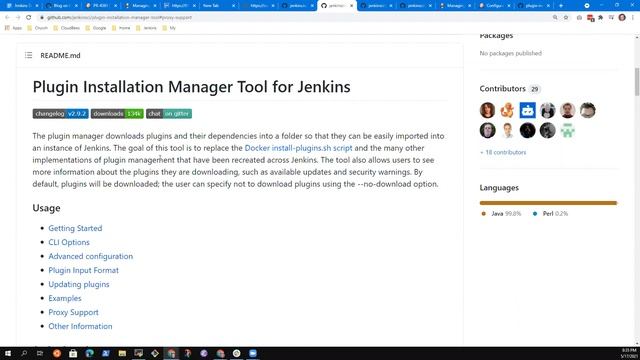Viewport: 640px width, 360px height.
Task: Reload the GitHub page
Action: [x=28, y=18]
